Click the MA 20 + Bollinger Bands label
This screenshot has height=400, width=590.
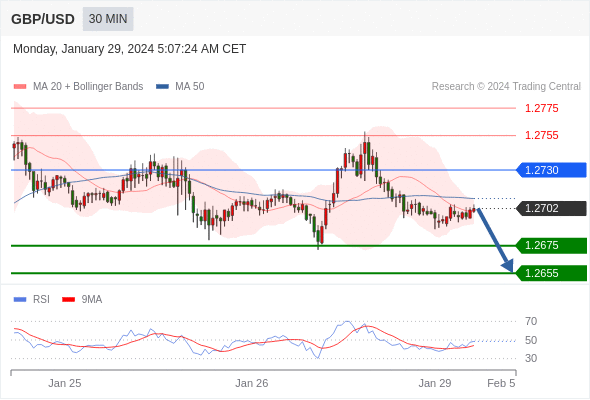coord(88,87)
